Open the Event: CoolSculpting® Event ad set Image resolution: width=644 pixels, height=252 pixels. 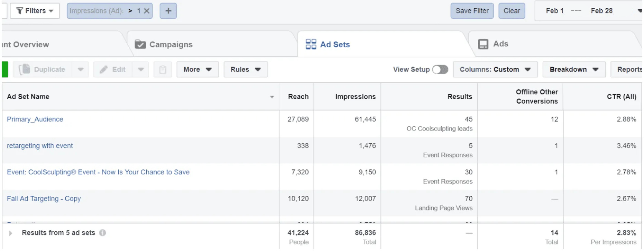[x=98, y=172]
